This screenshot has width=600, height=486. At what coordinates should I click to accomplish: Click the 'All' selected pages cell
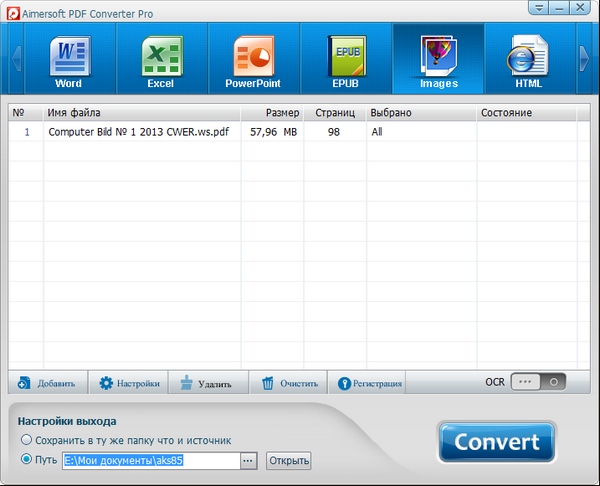click(x=377, y=132)
